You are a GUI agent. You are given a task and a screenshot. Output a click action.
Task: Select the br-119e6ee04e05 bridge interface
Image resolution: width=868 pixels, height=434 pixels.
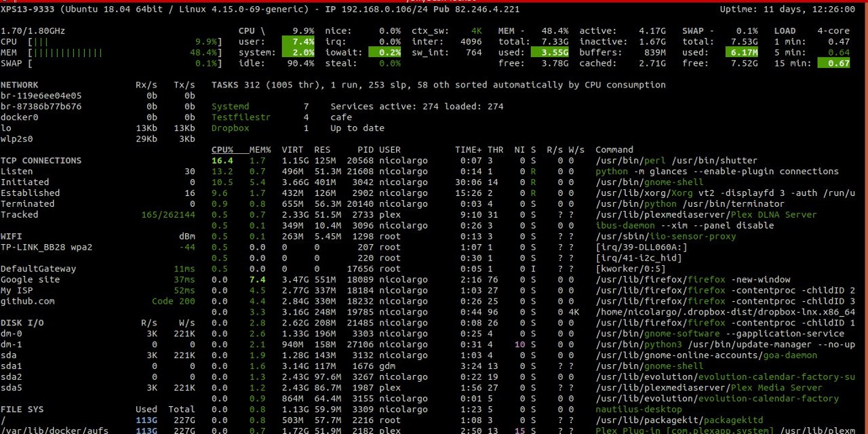tap(98, 96)
